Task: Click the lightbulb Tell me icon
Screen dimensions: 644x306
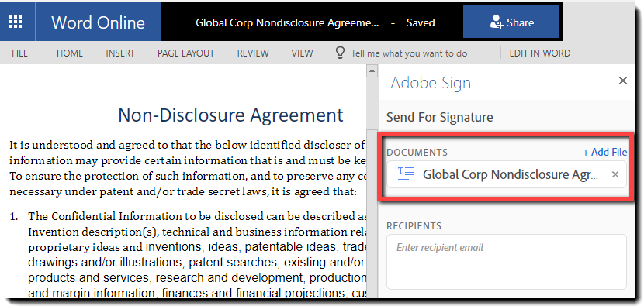Action: 340,53
